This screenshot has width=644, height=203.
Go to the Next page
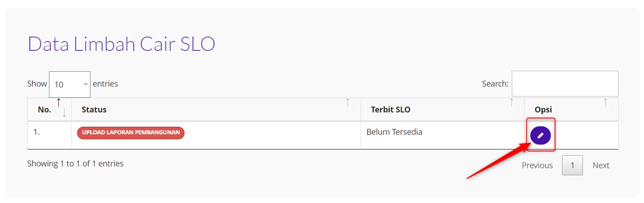pos(601,165)
